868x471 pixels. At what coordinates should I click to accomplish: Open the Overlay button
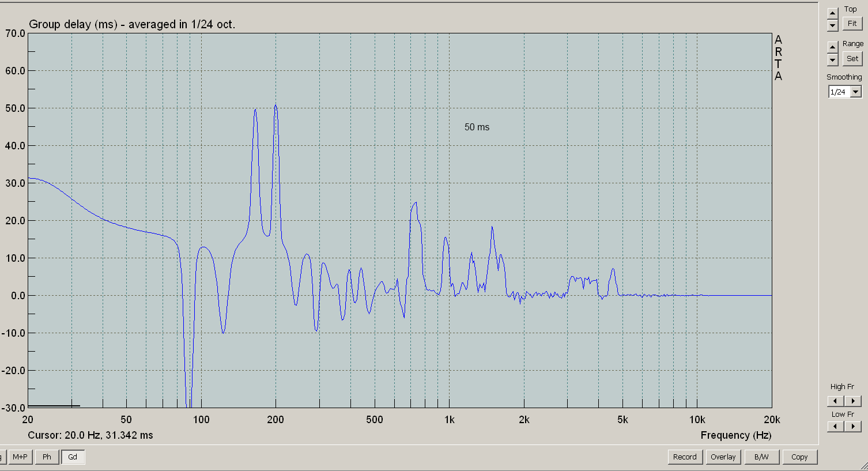tap(723, 457)
